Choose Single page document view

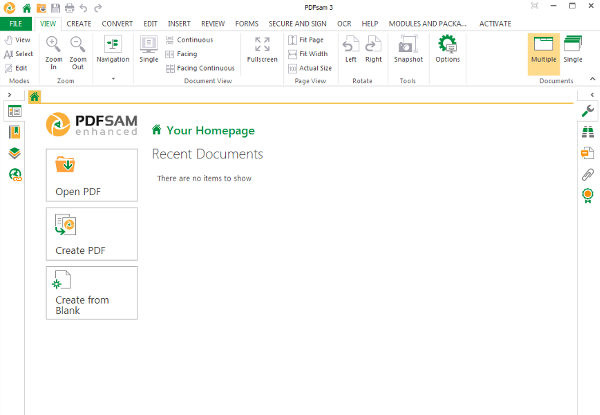pyautogui.click(x=149, y=49)
